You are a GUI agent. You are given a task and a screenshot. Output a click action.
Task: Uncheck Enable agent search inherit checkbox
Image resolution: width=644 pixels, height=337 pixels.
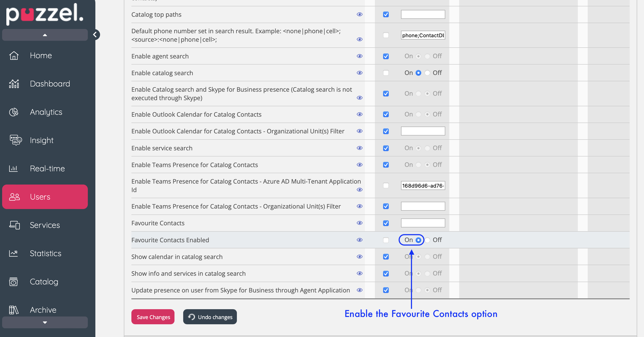386,56
